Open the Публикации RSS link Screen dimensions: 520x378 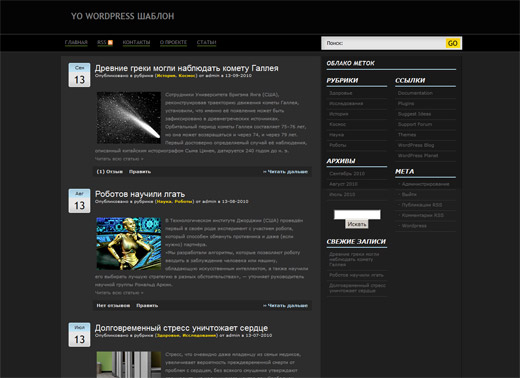tap(422, 205)
